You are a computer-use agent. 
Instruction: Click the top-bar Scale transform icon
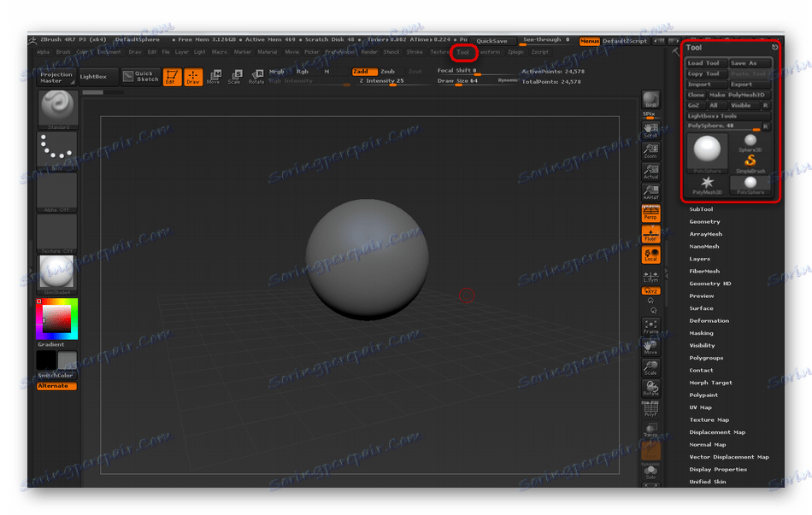(x=234, y=77)
